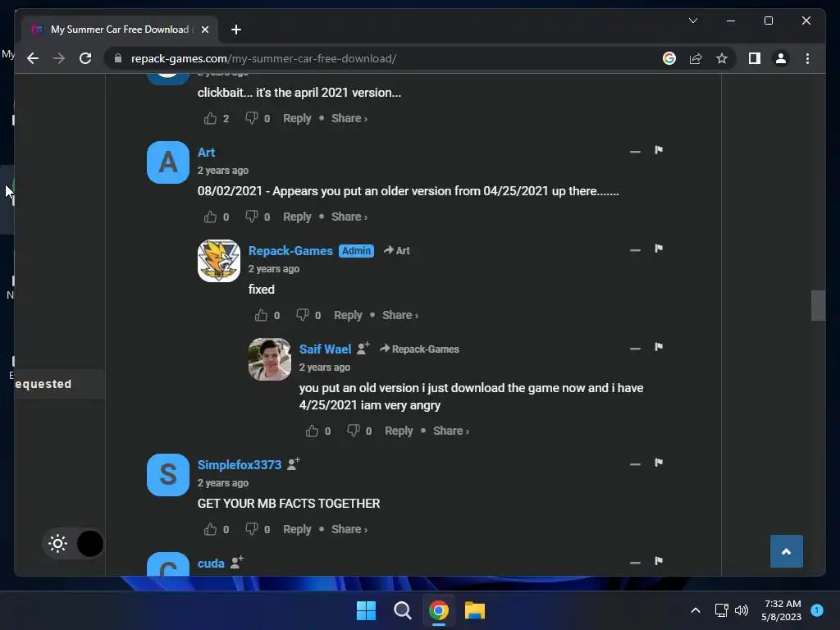The width and height of the screenshot is (840, 630).
Task: Reload the page in Chrome
Action: (85, 58)
